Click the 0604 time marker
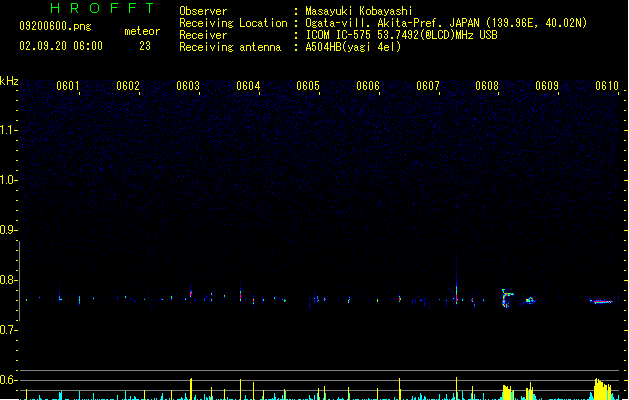Screen dimensions: 629x400 pos(248,86)
